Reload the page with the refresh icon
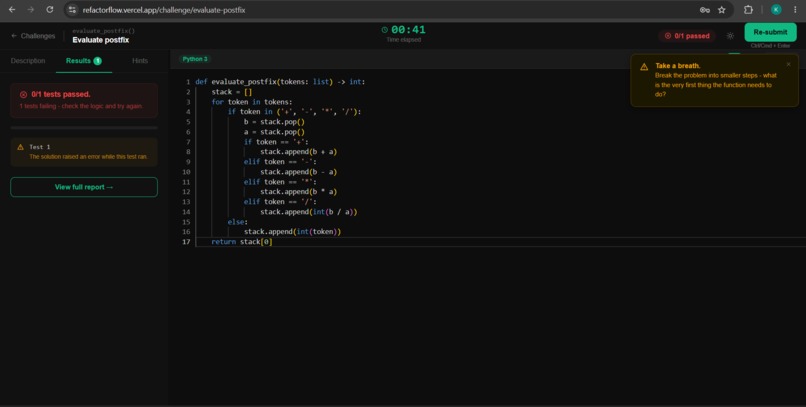Screen dimensions: 806x407 (50, 10)
